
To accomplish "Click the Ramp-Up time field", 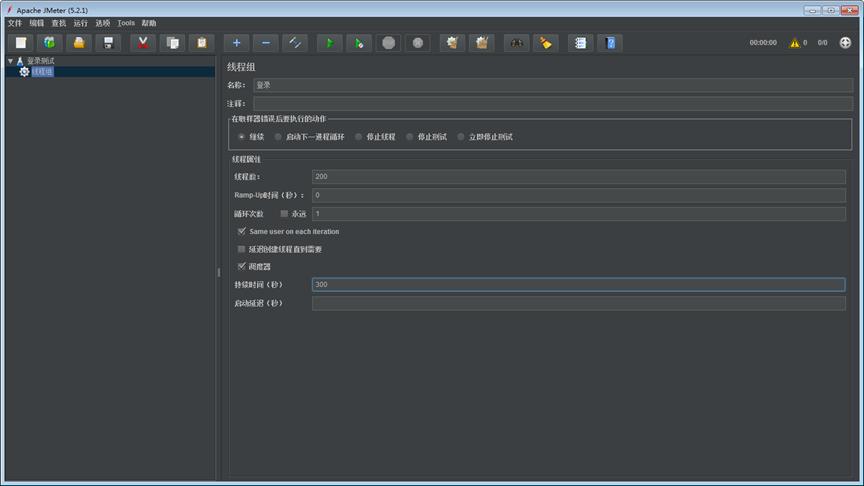I will coord(579,195).
